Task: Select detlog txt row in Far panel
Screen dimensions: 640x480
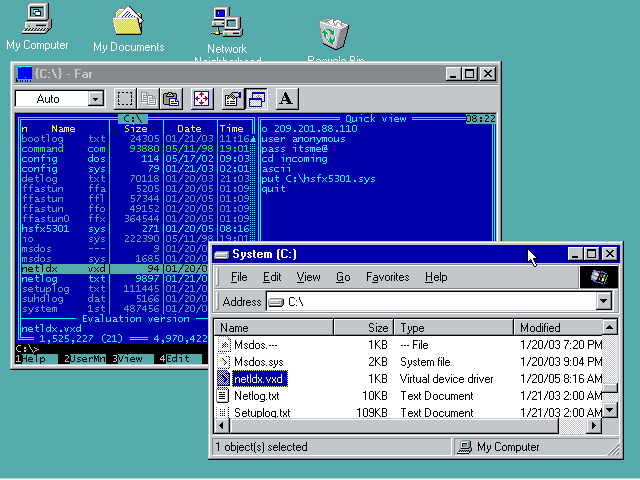Action: [136, 179]
